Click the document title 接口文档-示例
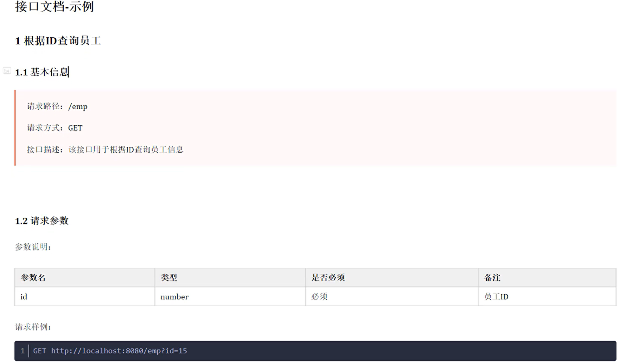Image resolution: width=621 pixels, height=364 pixels. tap(54, 7)
